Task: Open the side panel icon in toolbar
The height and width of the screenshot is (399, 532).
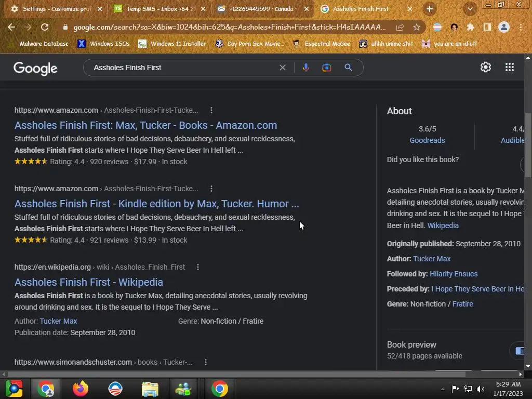Action: coord(487,27)
